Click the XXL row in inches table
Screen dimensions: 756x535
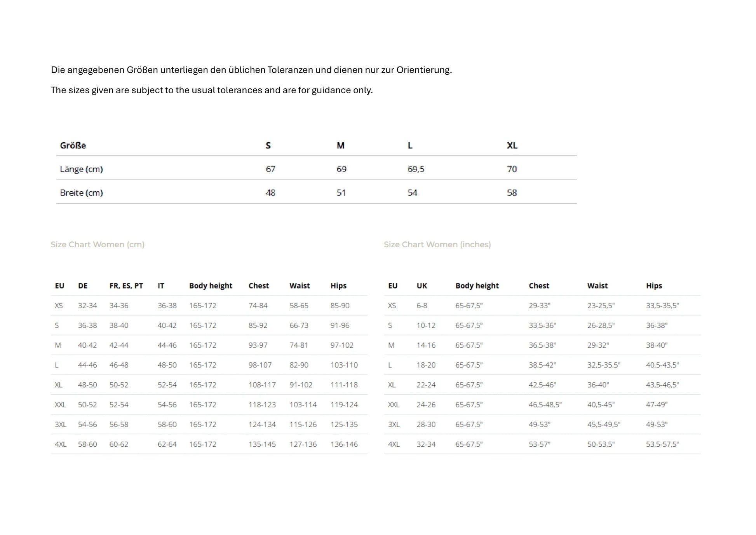pos(394,404)
